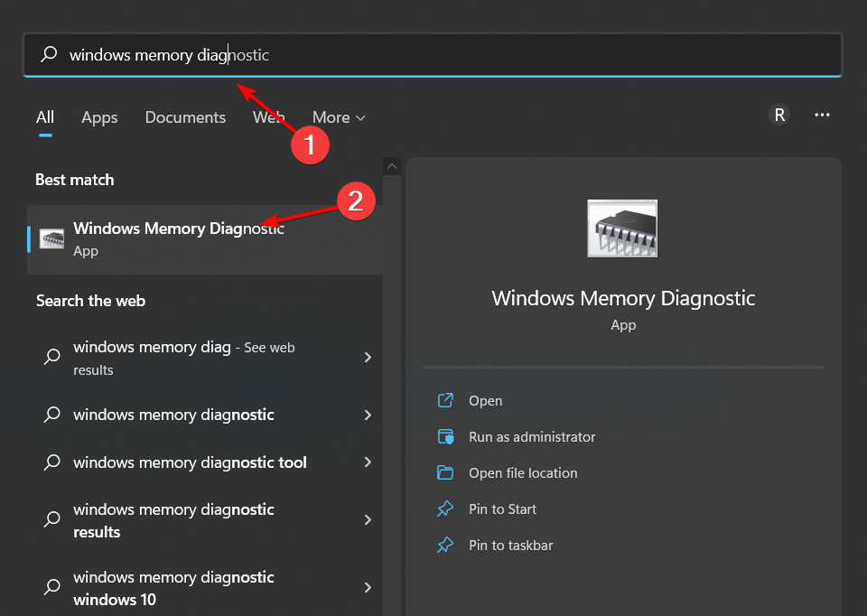The width and height of the screenshot is (867, 616).
Task: Switch to the All tab
Action: [x=45, y=117]
